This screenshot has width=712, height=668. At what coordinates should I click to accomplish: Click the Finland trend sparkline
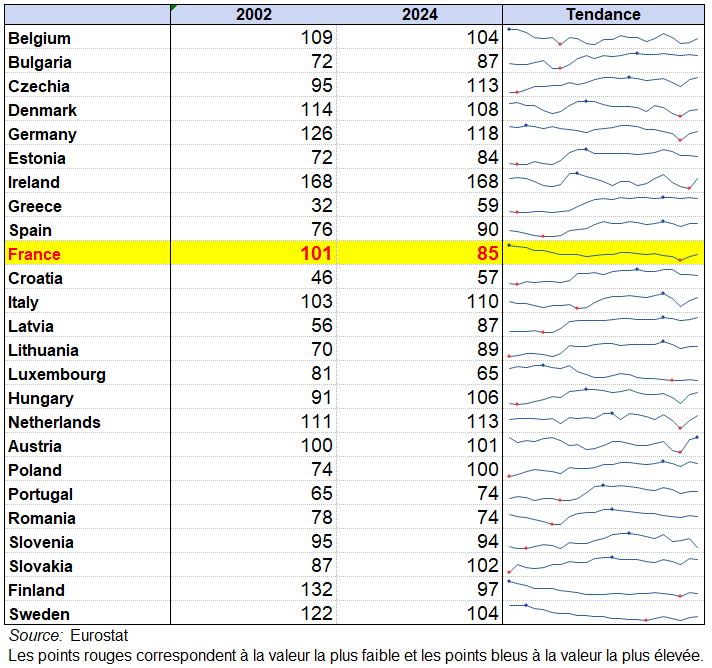coord(603,589)
